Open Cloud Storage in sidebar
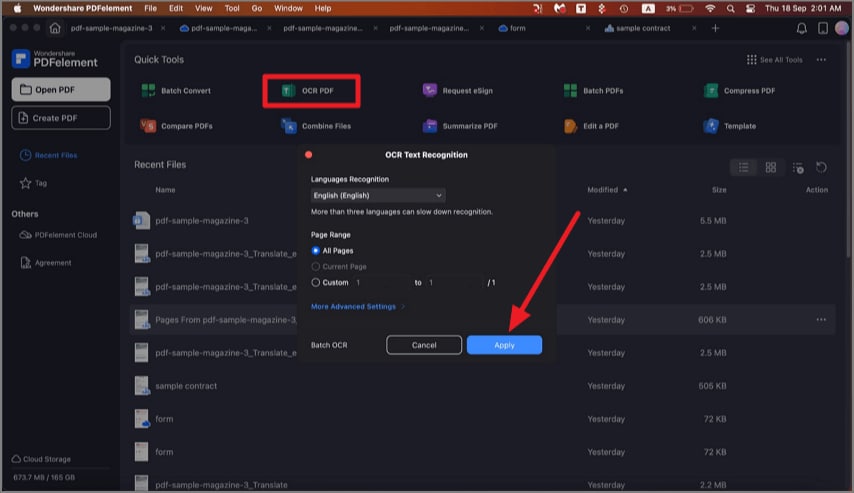This screenshot has height=493, width=854. (41, 459)
